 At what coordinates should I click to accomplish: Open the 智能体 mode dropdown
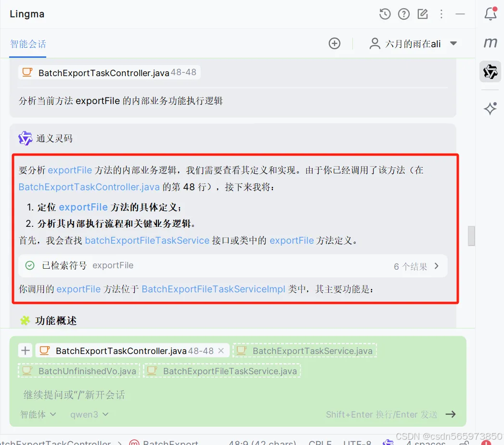[38, 415]
